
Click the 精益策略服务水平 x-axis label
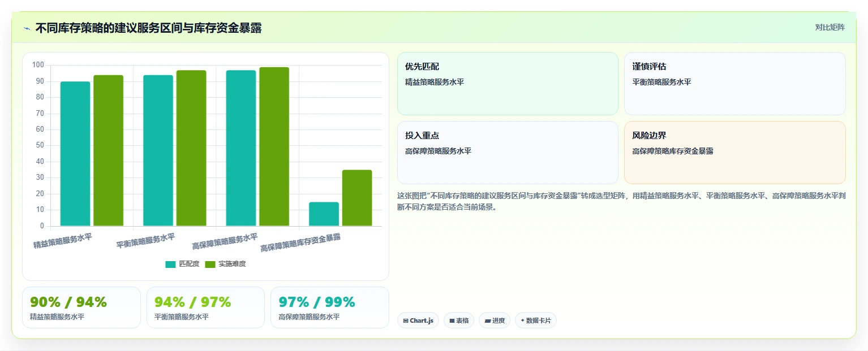[x=63, y=241]
